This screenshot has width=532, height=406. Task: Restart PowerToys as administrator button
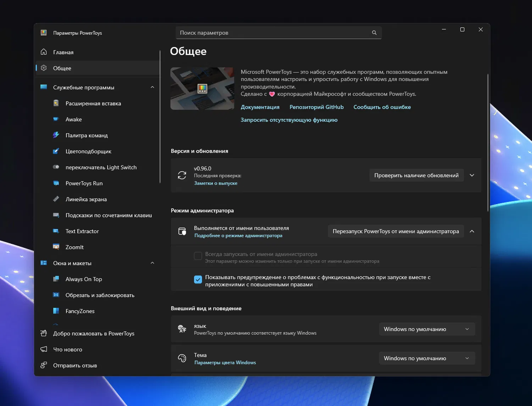[x=396, y=231]
